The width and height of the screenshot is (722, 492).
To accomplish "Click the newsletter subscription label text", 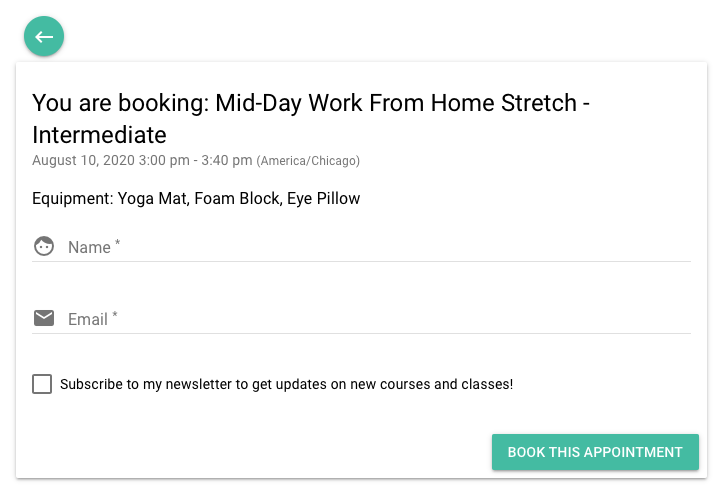I will pos(286,384).
